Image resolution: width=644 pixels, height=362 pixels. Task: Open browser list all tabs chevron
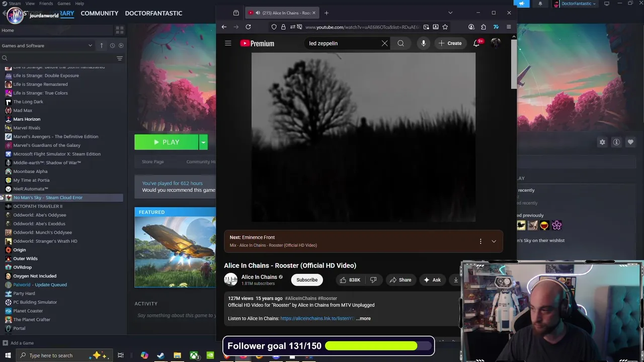[450, 13]
